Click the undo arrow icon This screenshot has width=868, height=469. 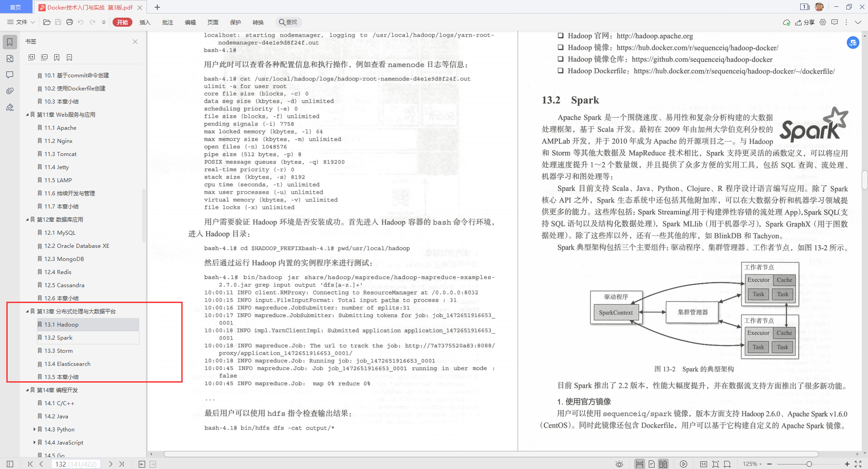click(80, 22)
